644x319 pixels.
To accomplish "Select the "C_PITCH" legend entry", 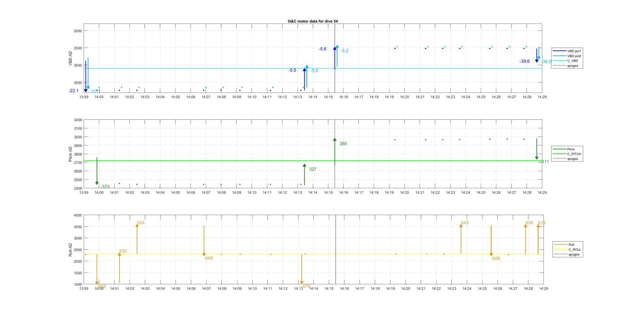I will pyautogui.click(x=567, y=154).
